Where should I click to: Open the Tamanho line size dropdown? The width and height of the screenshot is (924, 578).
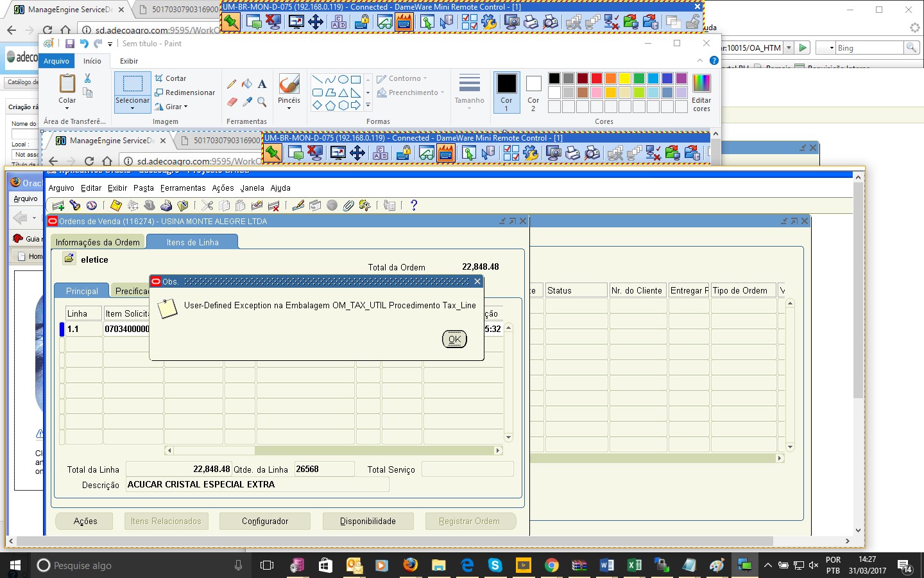469,92
